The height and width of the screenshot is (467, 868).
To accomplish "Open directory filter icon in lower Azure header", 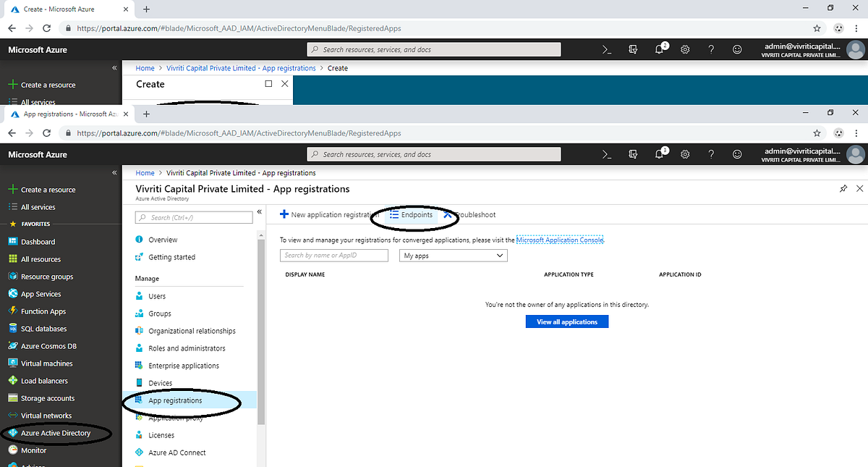I will 634,154.
